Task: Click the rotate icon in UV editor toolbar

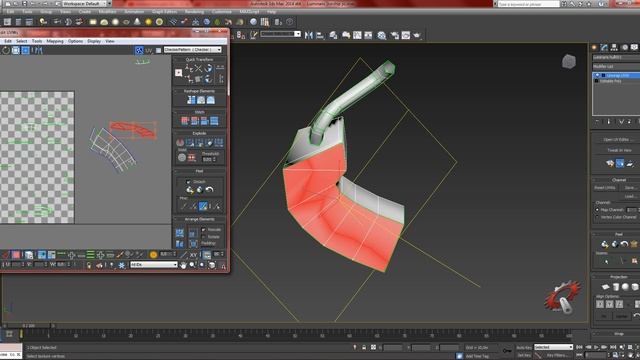Action: pos(6,50)
